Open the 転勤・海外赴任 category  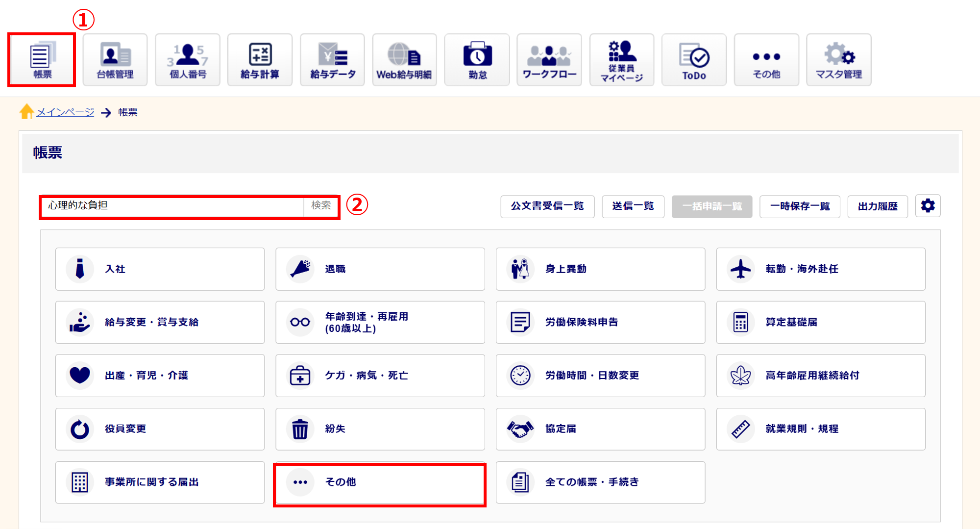point(821,269)
